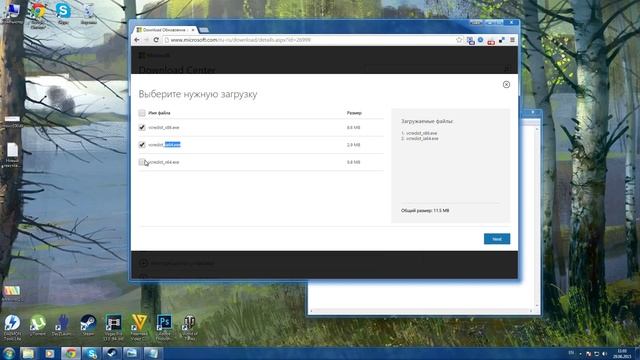Screen dimensions: 640x360
Task: Select the Download Обновление browser tab
Action: tap(164, 30)
